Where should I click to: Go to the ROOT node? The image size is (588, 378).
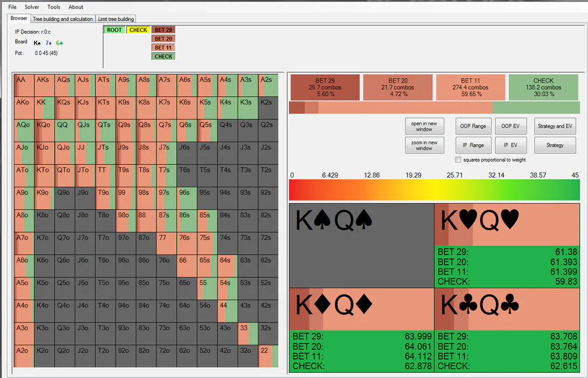pyautogui.click(x=114, y=30)
